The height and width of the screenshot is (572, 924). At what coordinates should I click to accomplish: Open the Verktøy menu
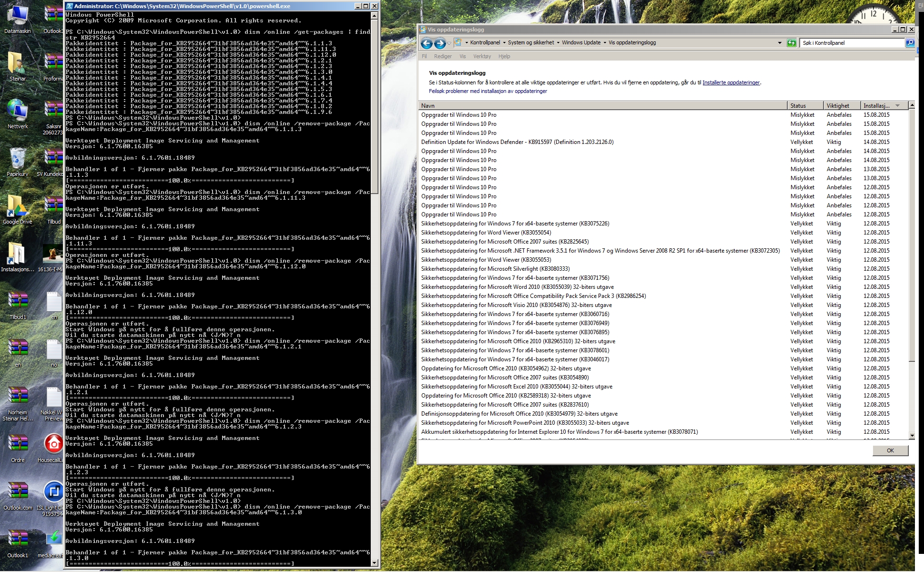[482, 56]
